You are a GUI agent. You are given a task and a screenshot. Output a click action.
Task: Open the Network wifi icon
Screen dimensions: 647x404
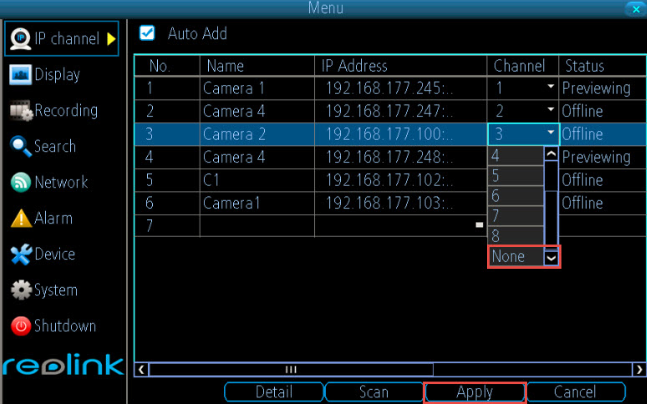click(x=21, y=182)
